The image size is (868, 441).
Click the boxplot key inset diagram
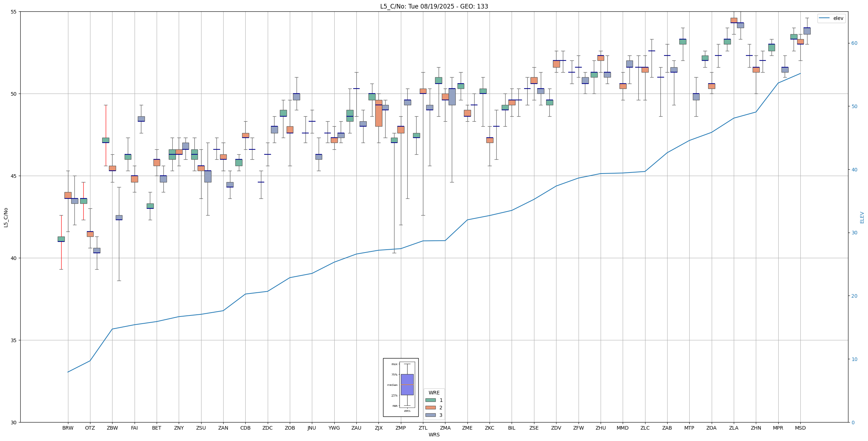click(x=401, y=387)
